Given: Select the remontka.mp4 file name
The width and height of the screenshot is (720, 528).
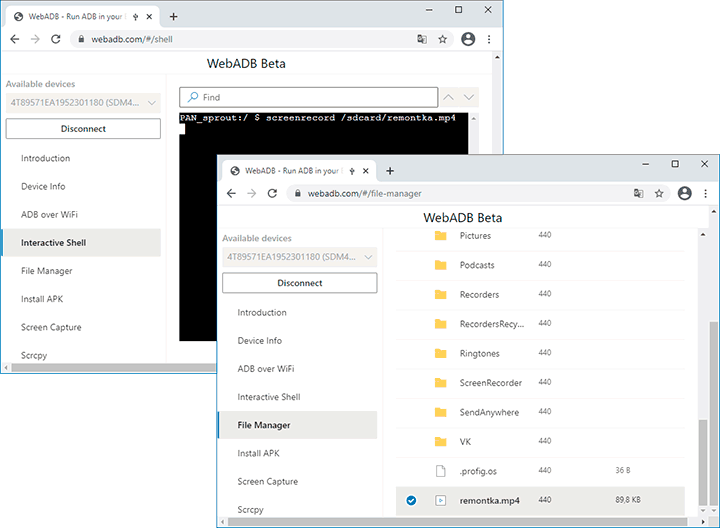Looking at the screenshot, I should [489, 500].
